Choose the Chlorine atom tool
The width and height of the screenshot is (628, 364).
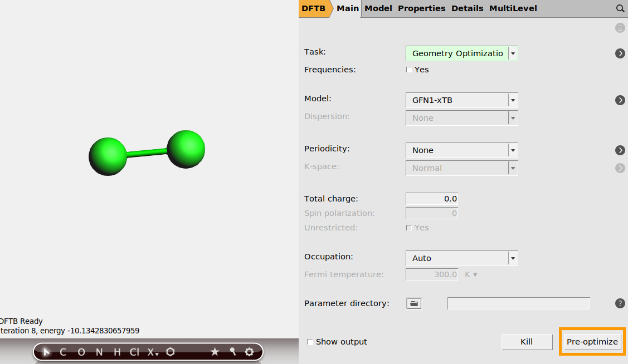coord(134,352)
